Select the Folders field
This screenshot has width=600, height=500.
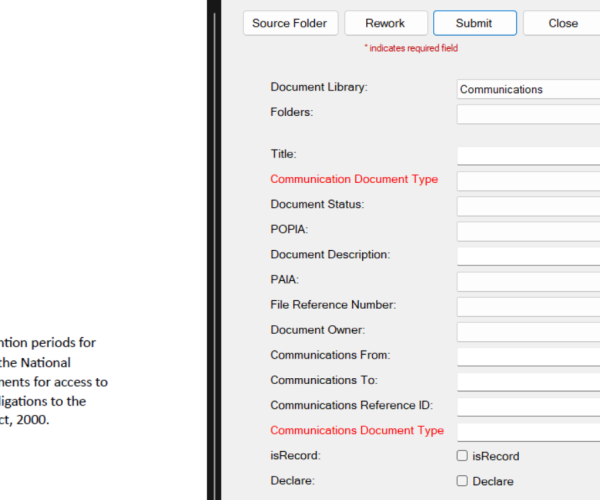point(528,114)
